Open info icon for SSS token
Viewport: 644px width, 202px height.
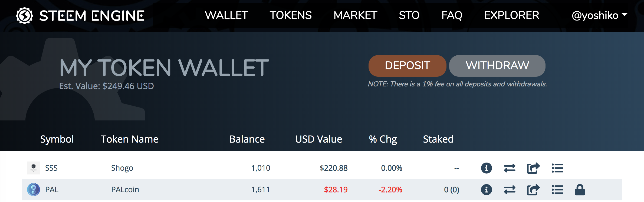pyautogui.click(x=486, y=168)
